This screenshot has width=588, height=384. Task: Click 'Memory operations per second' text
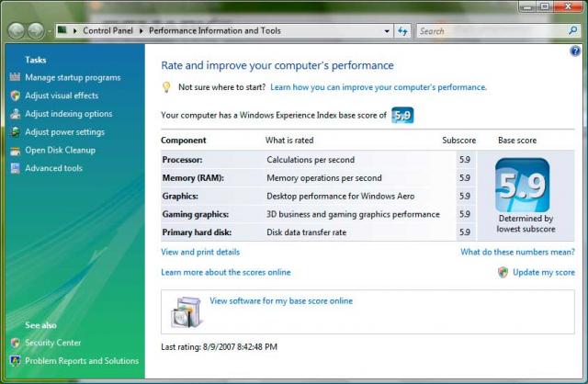click(324, 177)
